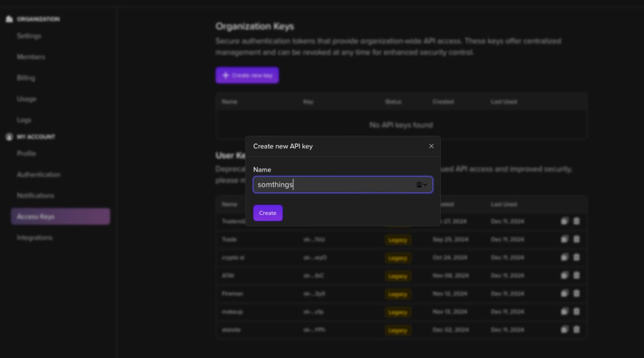This screenshot has height=358, width=644.
Task: Open the Billing page
Action: [26, 78]
